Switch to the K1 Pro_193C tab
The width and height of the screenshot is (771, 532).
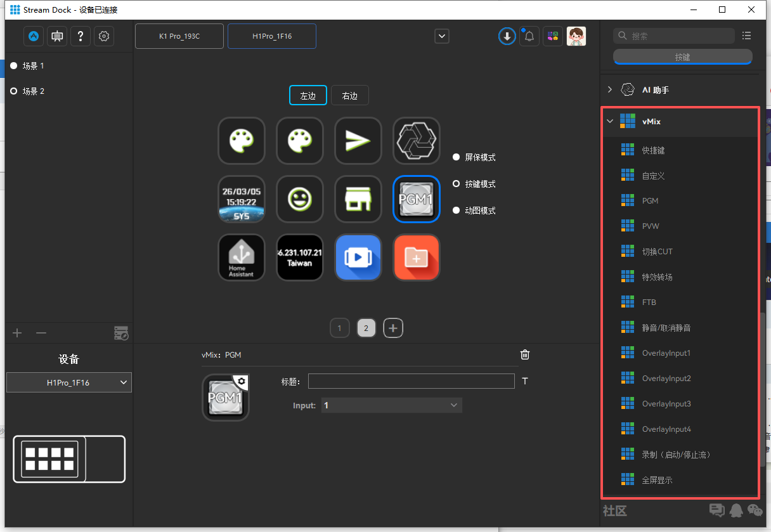[179, 36]
